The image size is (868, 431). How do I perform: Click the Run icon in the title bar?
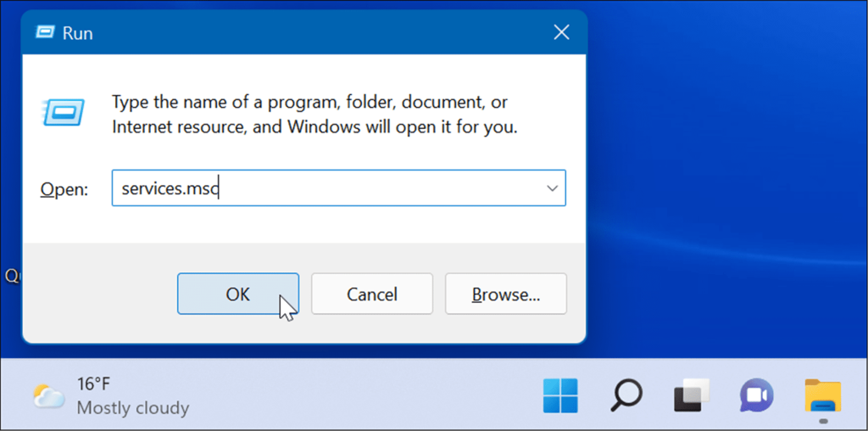46,33
